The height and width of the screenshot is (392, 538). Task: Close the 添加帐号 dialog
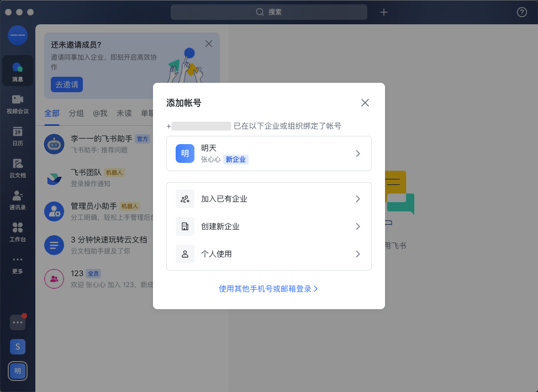coord(365,103)
